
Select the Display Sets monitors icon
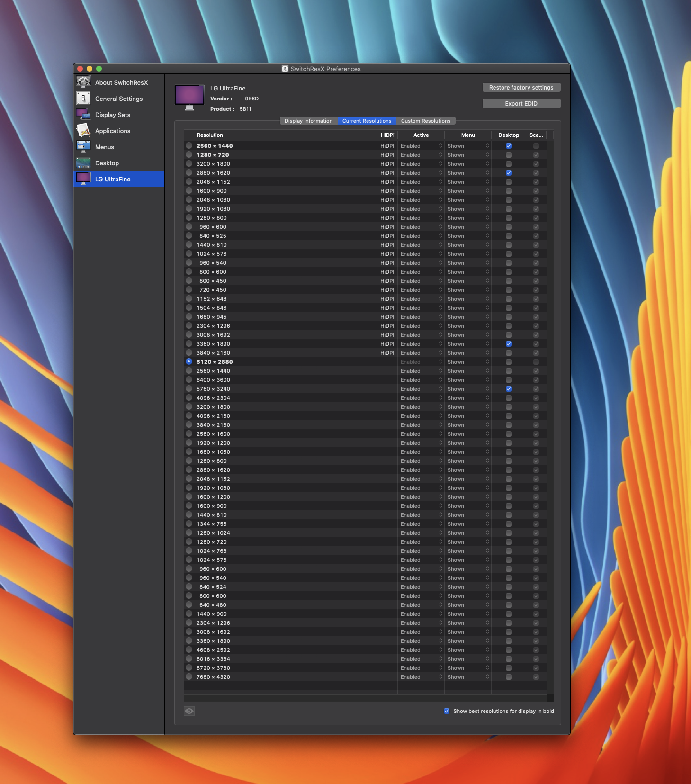[83, 115]
